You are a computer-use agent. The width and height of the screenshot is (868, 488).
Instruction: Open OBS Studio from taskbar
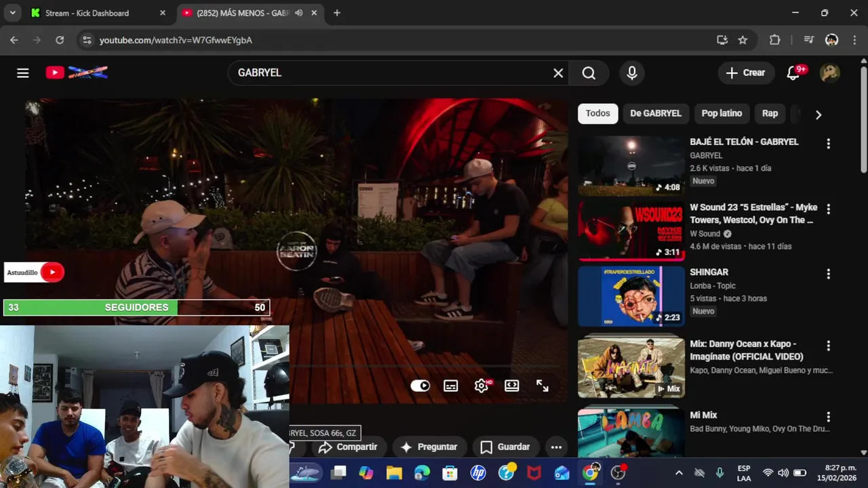coord(618,473)
